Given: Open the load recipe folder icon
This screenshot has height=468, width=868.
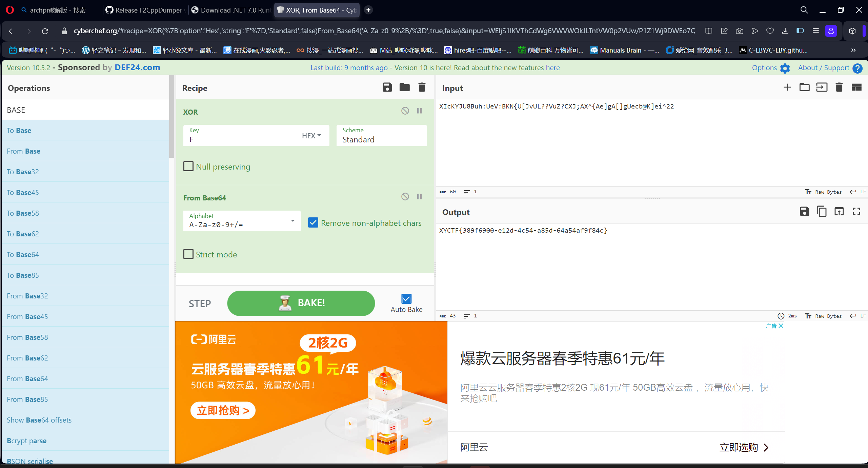Looking at the screenshot, I should coord(404,87).
